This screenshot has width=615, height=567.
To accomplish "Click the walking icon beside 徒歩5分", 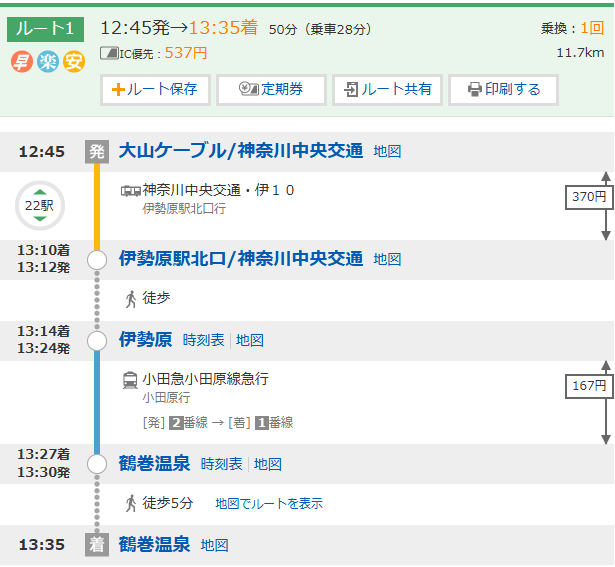I will [x=130, y=503].
